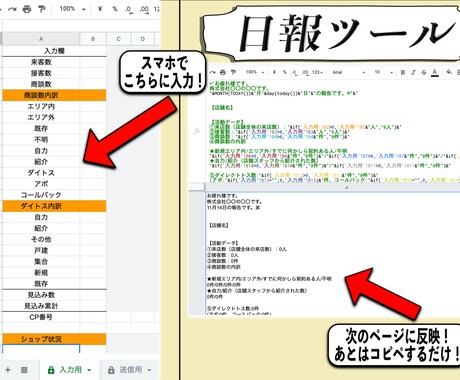Viewport: 460px width, 380px height.
Task: Select the 来客数 cell
Action: pos(41,62)
